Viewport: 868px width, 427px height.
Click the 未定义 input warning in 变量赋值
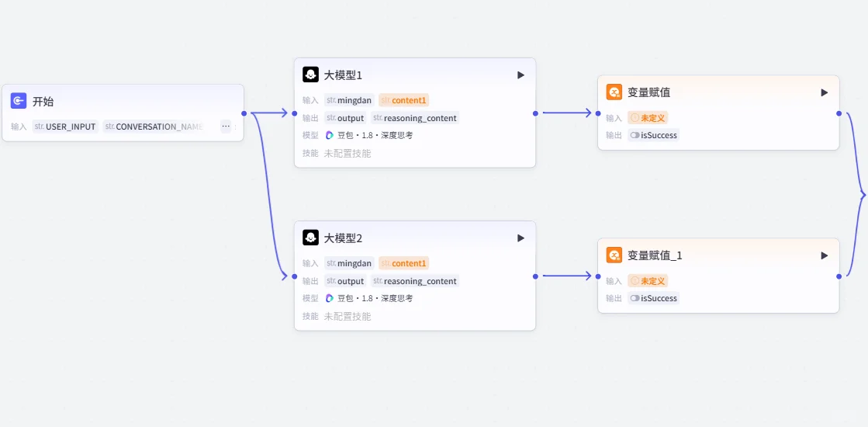coord(648,117)
